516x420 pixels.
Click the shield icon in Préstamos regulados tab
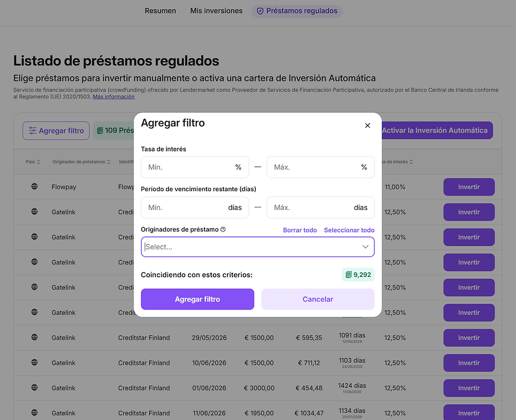point(260,11)
